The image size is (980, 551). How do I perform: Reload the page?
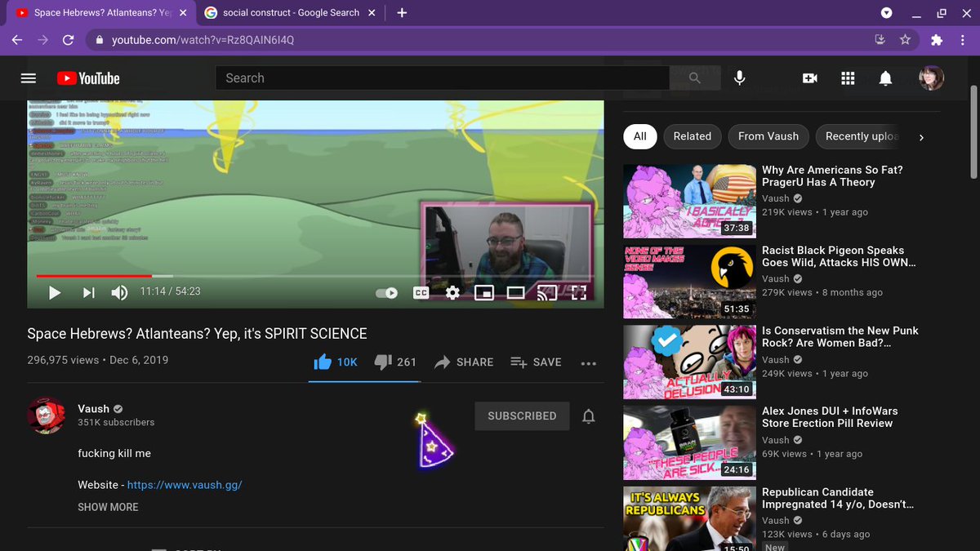69,40
